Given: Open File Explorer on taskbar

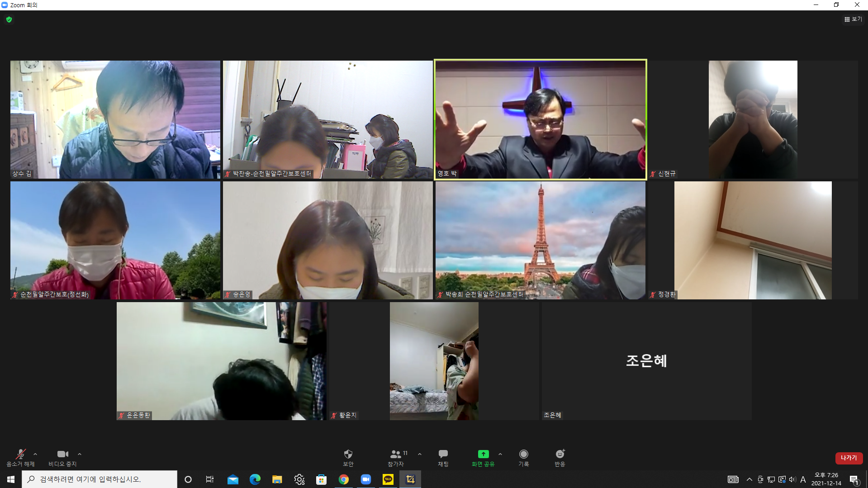Looking at the screenshot, I should pos(277,479).
